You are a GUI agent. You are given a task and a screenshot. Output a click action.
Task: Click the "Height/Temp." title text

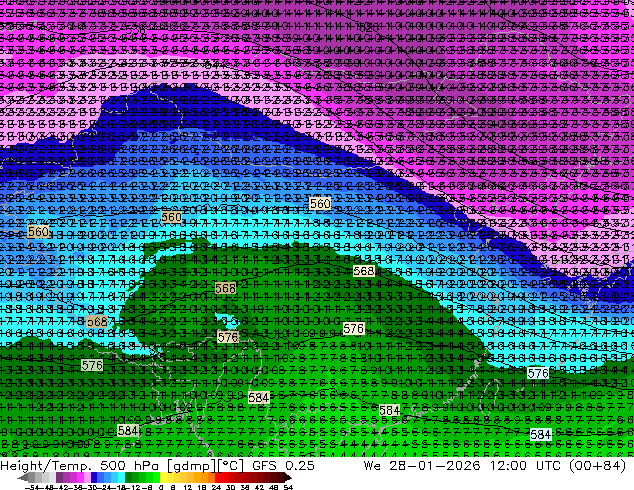coord(44,465)
